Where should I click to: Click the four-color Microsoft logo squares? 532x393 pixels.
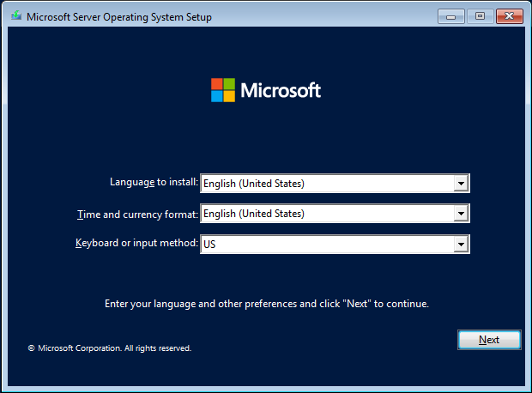223,90
